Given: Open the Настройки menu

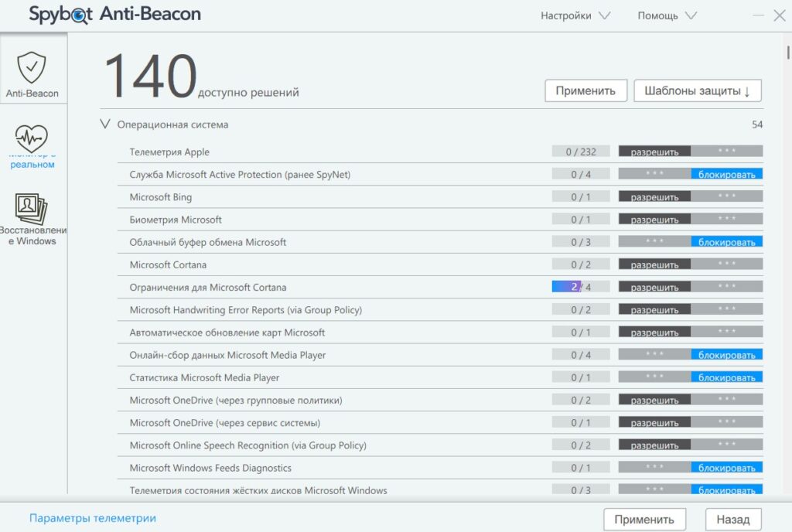Looking at the screenshot, I should pyautogui.click(x=575, y=15).
